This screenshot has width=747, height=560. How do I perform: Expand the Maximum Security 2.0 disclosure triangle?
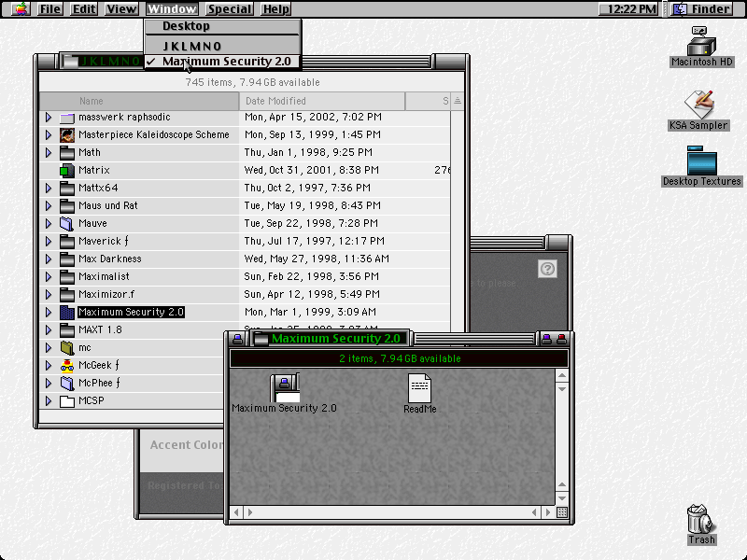(49, 313)
